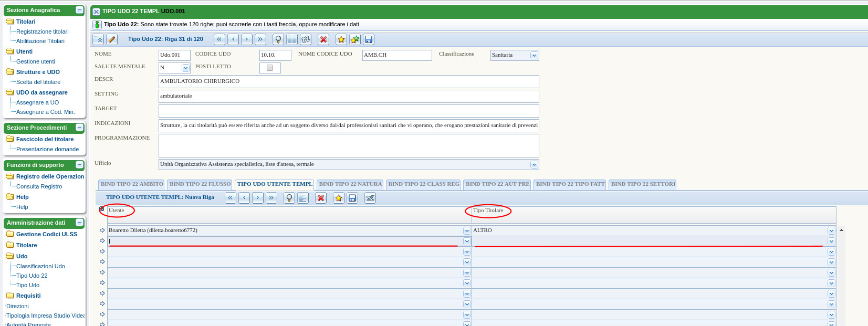Click the blue floppy disk save icon in the Tipo Udo 22 toolbar
Viewport: 868px width, 326px height.
pos(369,39)
